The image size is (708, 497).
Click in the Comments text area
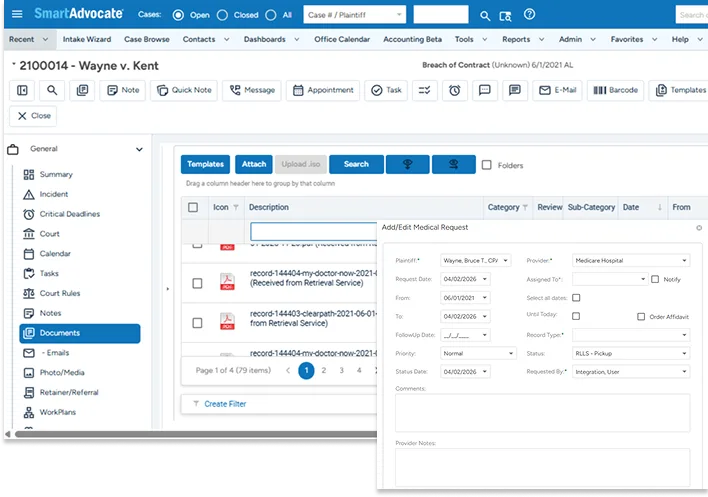[x=542, y=413]
